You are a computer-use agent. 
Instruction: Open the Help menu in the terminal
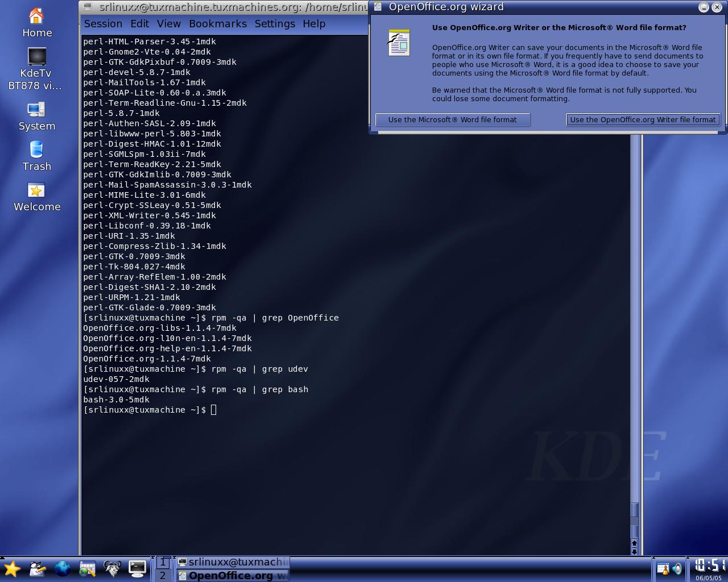[314, 24]
